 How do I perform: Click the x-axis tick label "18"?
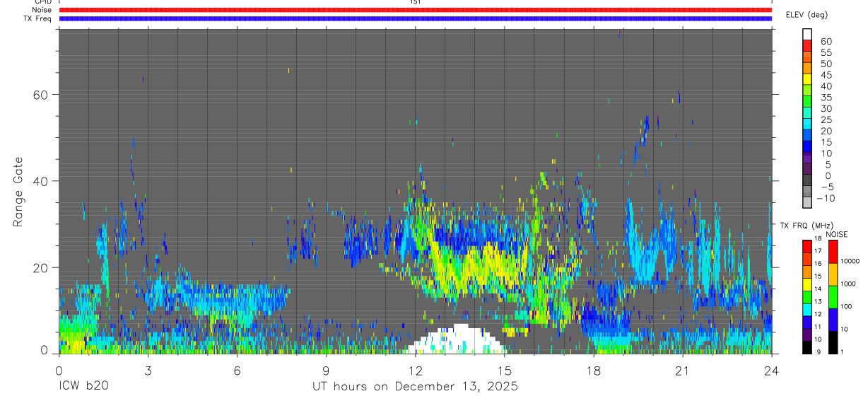(x=593, y=370)
